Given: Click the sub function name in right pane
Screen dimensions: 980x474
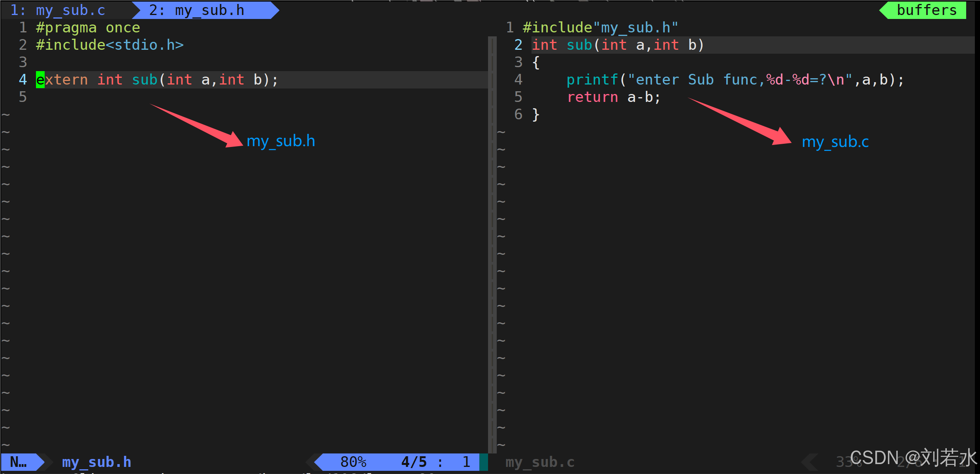Looking at the screenshot, I should coord(579,45).
